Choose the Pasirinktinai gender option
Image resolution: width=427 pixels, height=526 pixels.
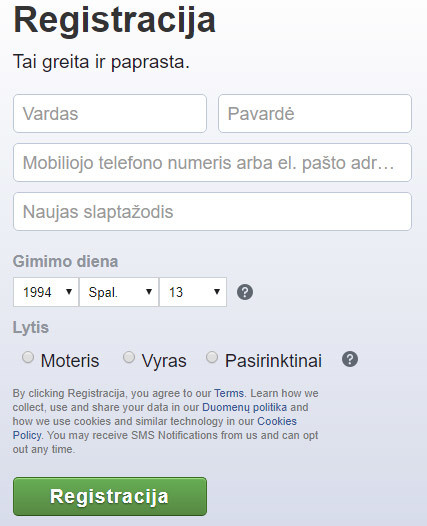[x=212, y=357]
